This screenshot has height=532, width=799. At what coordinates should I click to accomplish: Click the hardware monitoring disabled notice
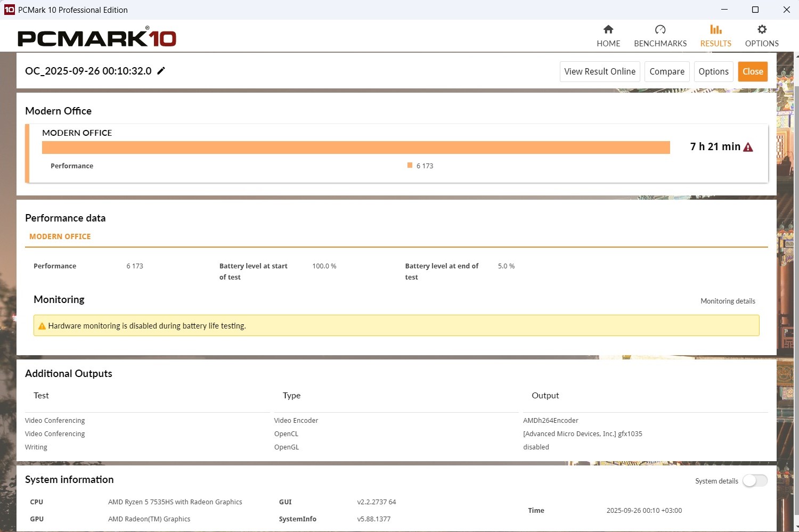[396, 325]
